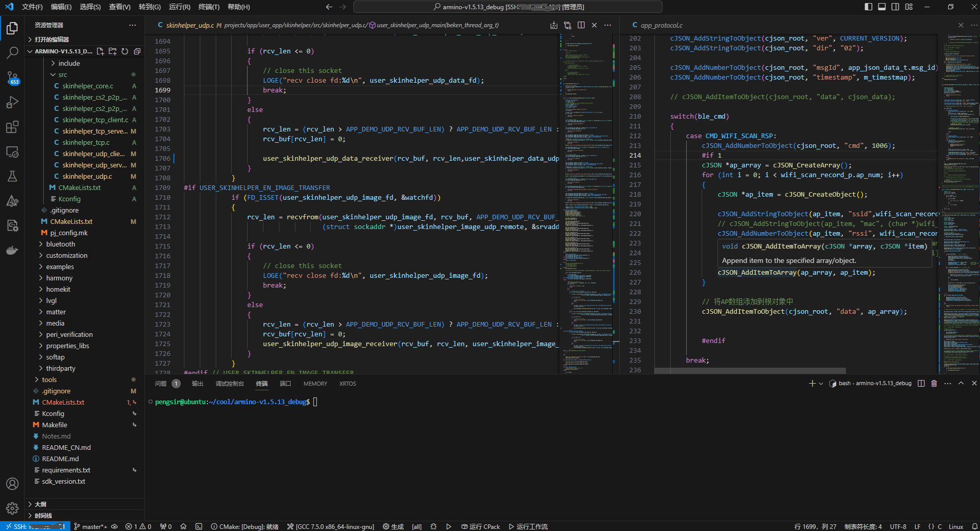Image resolution: width=980 pixels, height=531 pixels.
Task: Toggle bottom panel visibility
Action: pyautogui.click(x=882, y=7)
